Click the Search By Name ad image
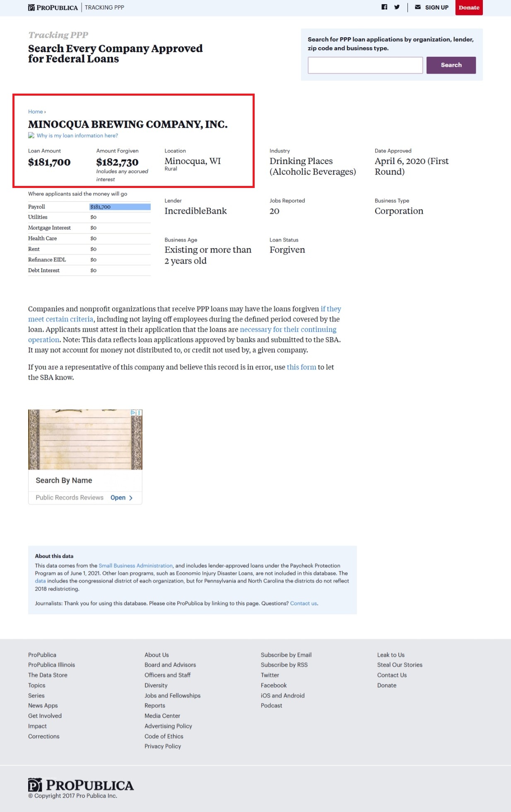The width and height of the screenshot is (511, 812). pos(85,439)
